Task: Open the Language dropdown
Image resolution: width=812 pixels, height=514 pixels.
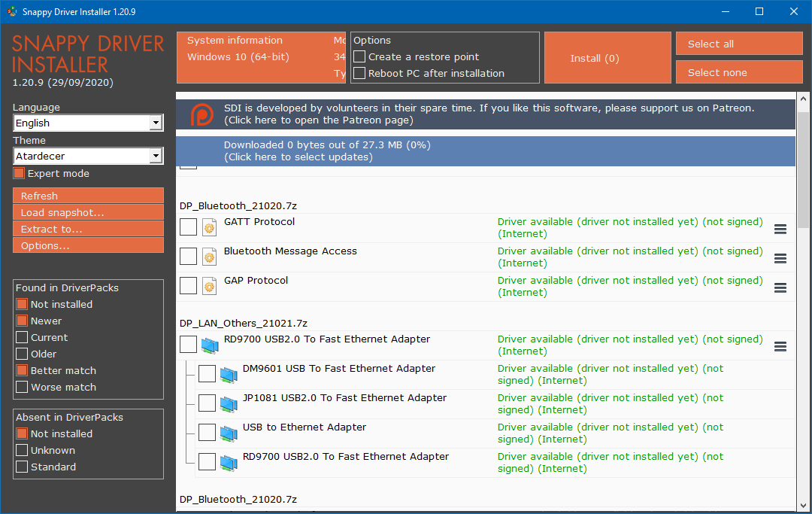Action: (x=88, y=123)
